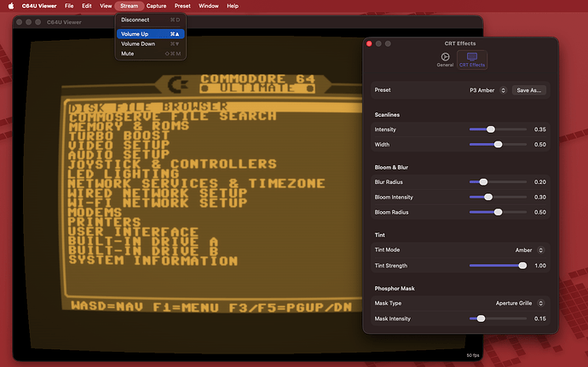Screen dimensions: 588x367
Task: Adjust the Tint Strength slider
Action: click(x=498, y=266)
